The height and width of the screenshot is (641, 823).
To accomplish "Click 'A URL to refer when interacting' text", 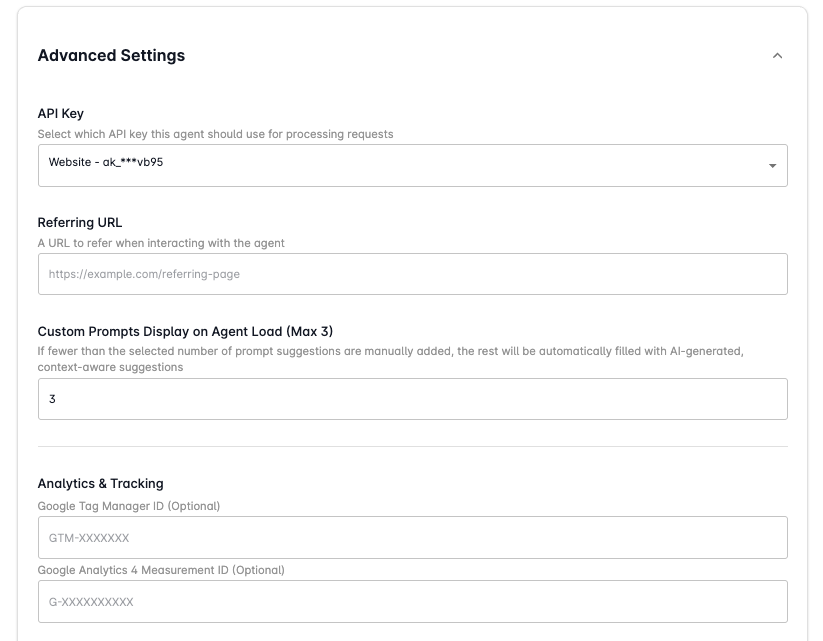I will [x=161, y=243].
